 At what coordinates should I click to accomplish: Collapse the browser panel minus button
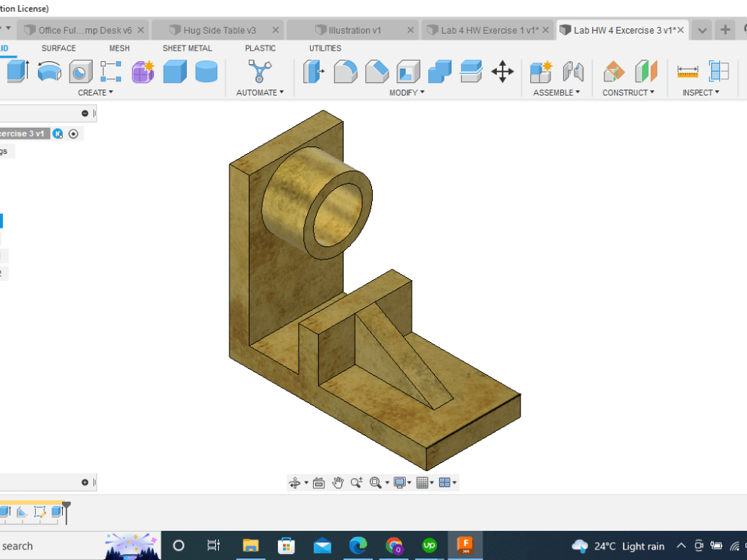[x=85, y=113]
